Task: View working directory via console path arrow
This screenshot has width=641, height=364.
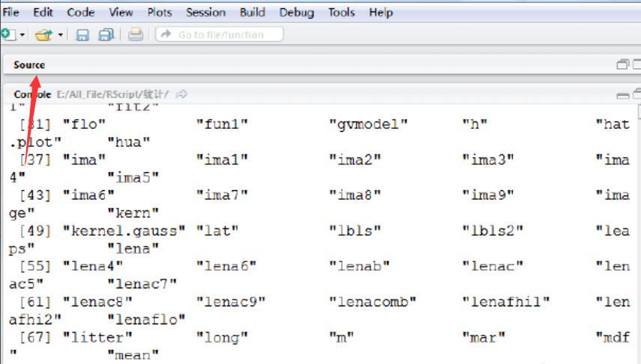Action: point(181,94)
